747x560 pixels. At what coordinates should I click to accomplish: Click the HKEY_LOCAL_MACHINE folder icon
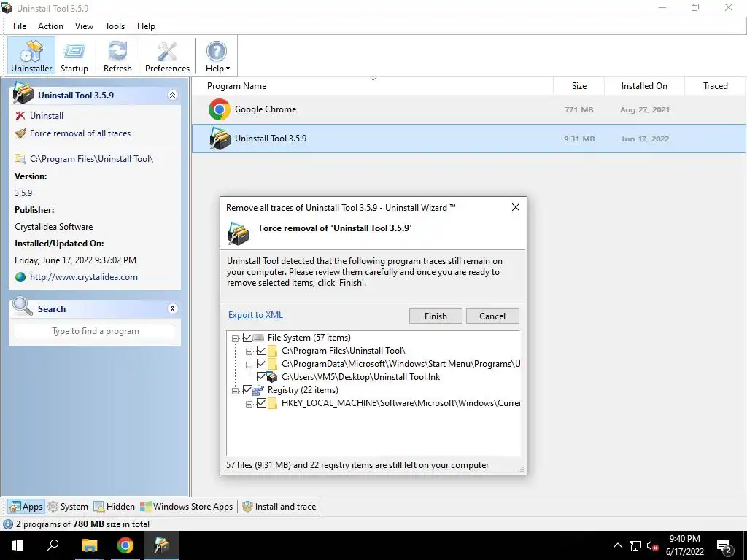click(273, 403)
